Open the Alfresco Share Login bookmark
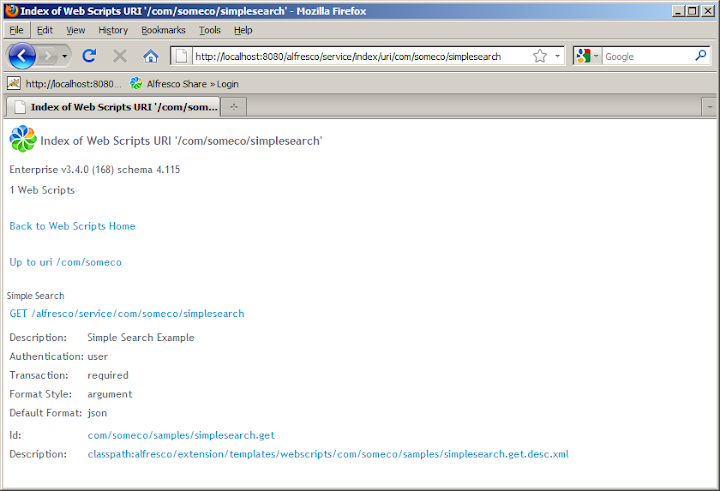 [x=184, y=84]
